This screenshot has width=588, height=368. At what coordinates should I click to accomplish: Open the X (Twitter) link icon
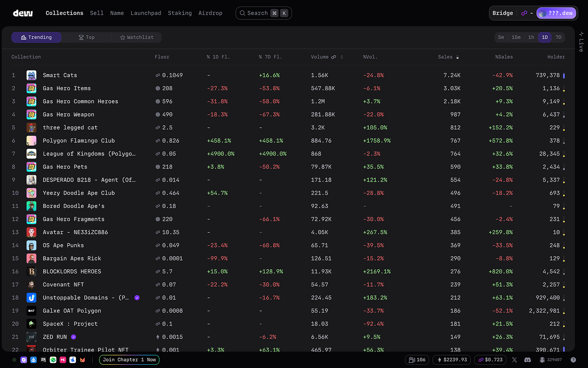pos(514,360)
